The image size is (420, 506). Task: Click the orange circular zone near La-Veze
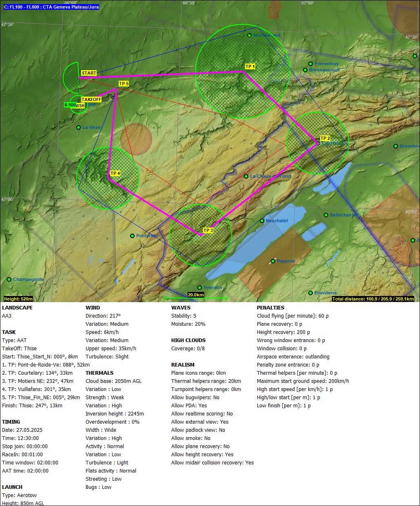click(136, 139)
